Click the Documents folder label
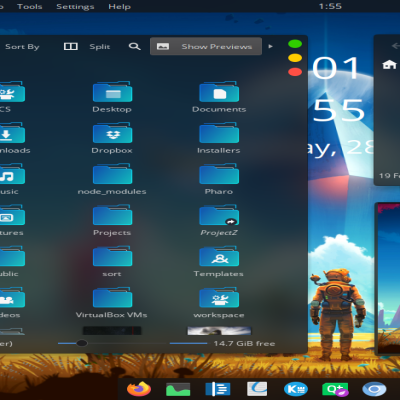400x400 pixels. point(219,109)
